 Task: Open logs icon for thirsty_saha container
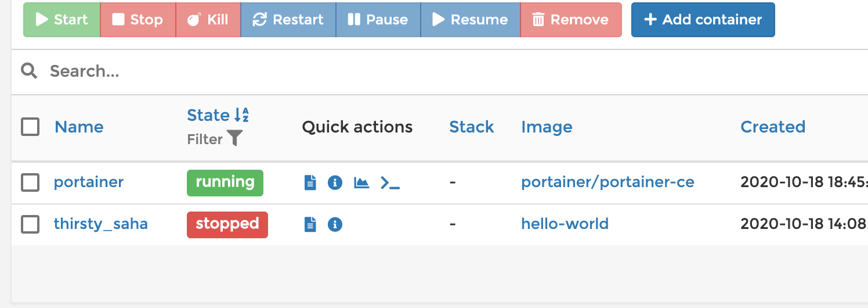(311, 224)
